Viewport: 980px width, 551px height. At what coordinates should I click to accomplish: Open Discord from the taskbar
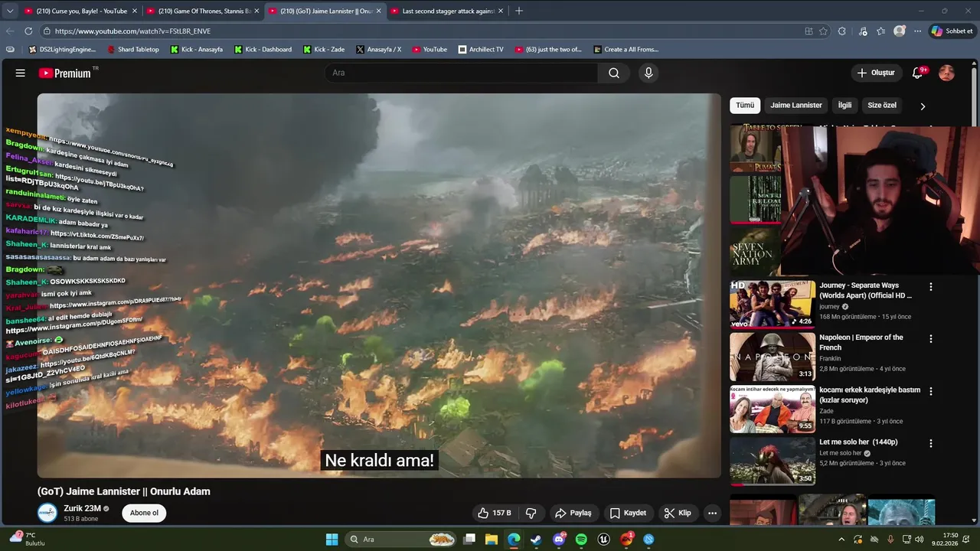click(x=559, y=540)
